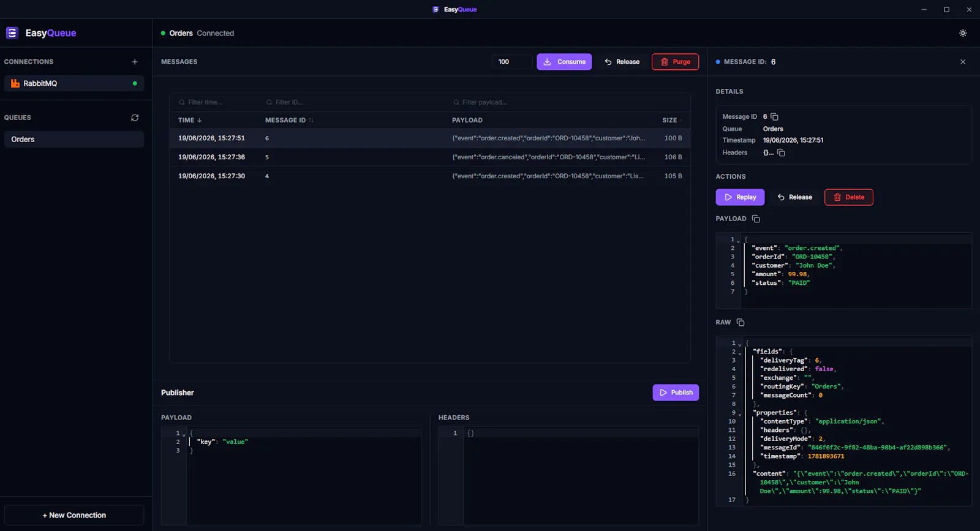The width and height of the screenshot is (980, 531).
Task: Collapse the "fields" object in raw JSON
Action: (x=739, y=353)
